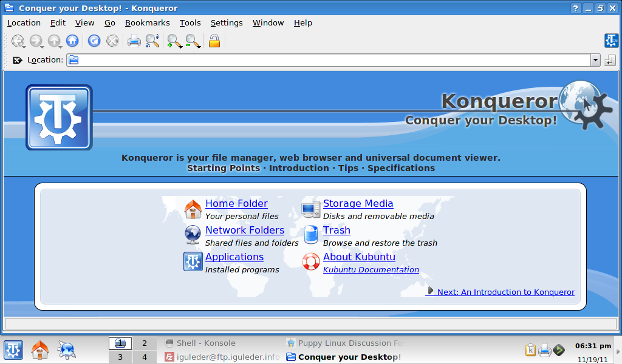Image resolution: width=622 pixels, height=364 pixels.
Task: Open the Window menu
Action: (x=268, y=23)
